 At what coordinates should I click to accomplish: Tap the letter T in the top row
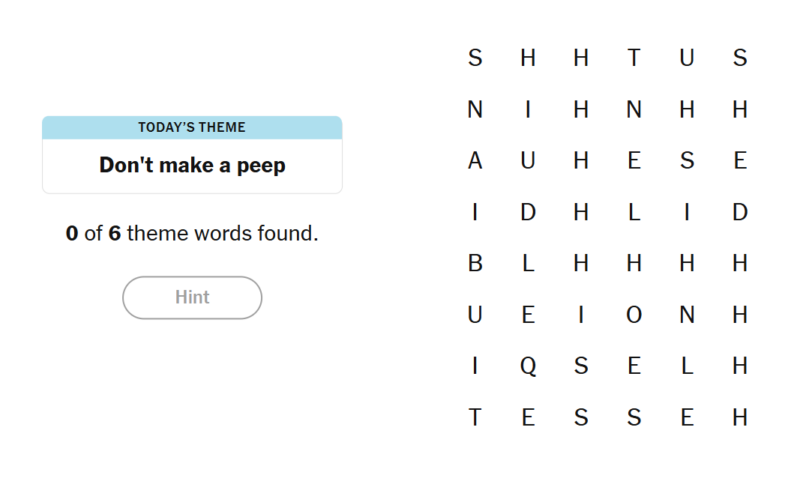pos(634,58)
